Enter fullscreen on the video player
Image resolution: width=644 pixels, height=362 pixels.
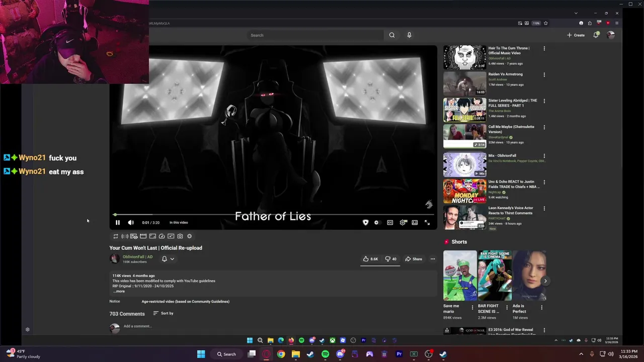point(427,222)
